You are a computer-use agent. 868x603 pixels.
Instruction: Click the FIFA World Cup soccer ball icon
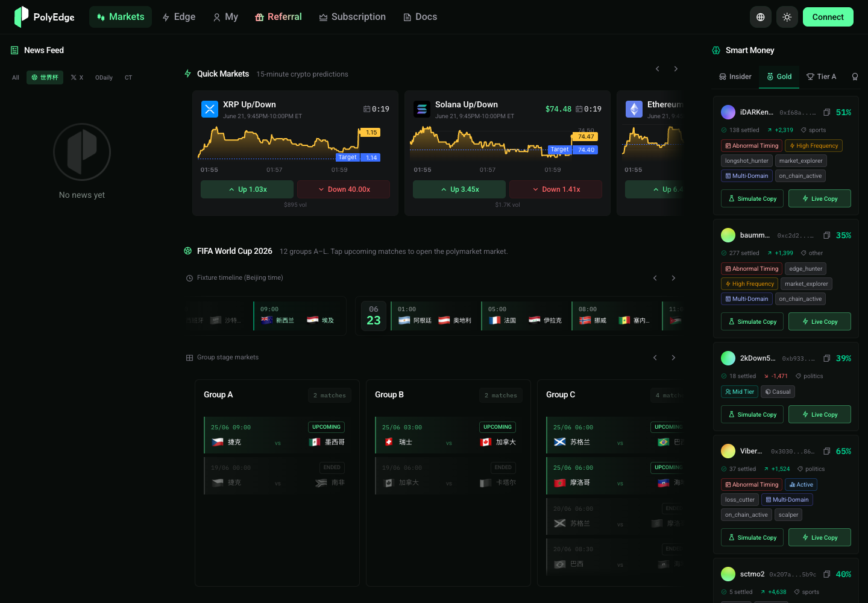(188, 251)
